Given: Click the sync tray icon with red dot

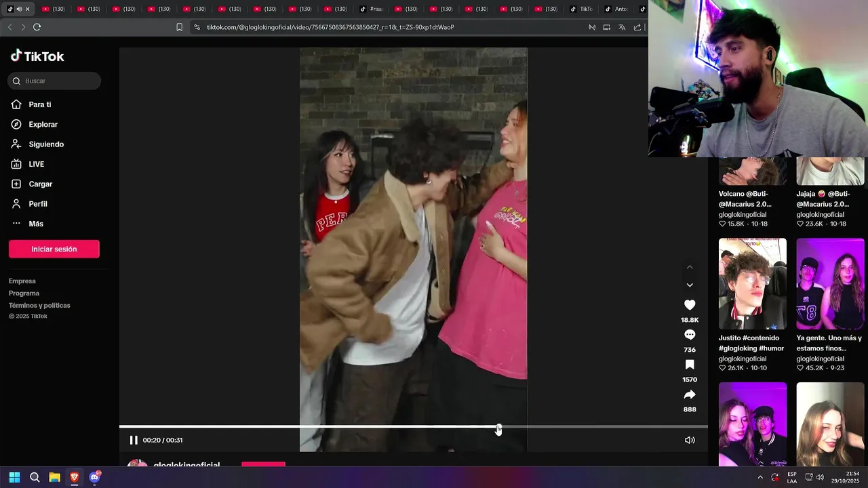Looking at the screenshot, I should pyautogui.click(x=775, y=477).
